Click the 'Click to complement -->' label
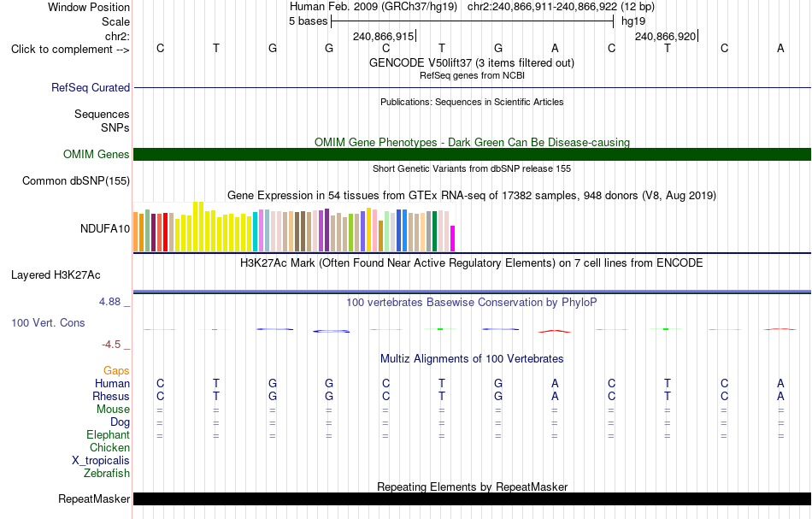This screenshot has width=812, height=519. [x=70, y=50]
